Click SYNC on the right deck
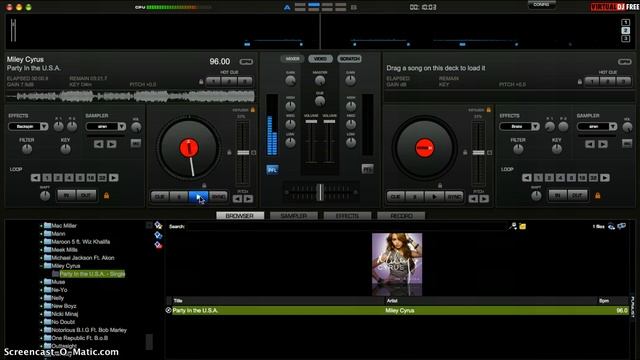The width and height of the screenshot is (640, 360). click(454, 197)
